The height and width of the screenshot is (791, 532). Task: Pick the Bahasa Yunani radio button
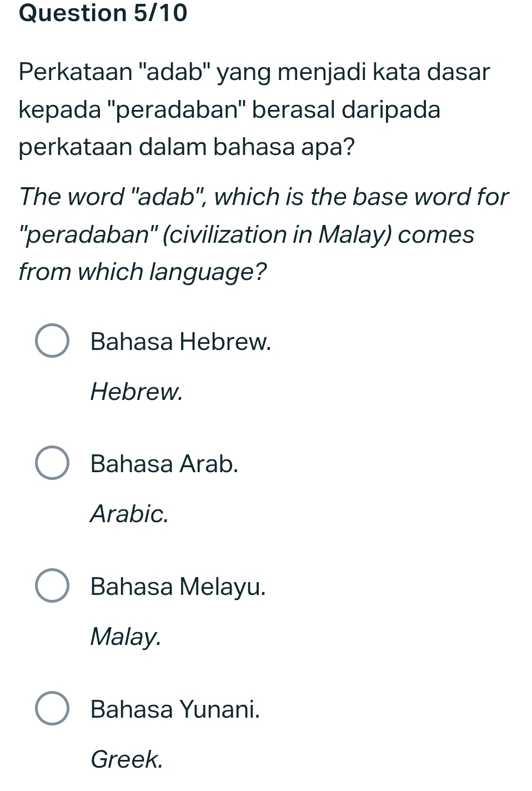[x=52, y=708]
